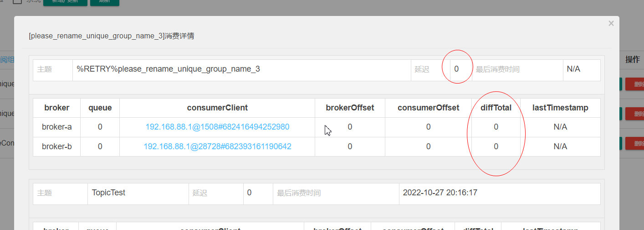This screenshot has width=644, height=230.
Task: Click the 新增/更新 button
Action: (x=65, y=2)
